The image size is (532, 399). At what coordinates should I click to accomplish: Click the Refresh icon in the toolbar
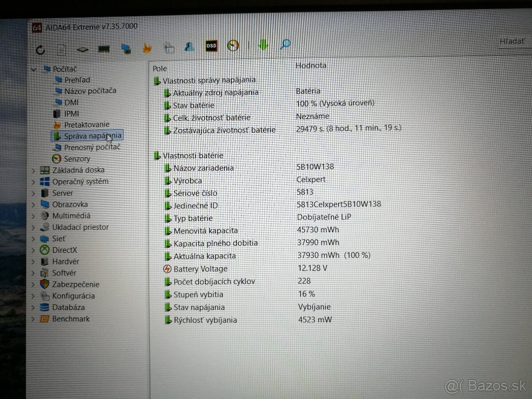coord(40,50)
